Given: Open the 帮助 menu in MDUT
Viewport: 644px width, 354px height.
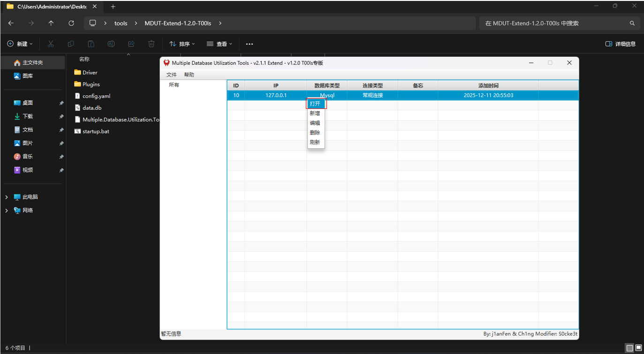Looking at the screenshot, I should [189, 75].
